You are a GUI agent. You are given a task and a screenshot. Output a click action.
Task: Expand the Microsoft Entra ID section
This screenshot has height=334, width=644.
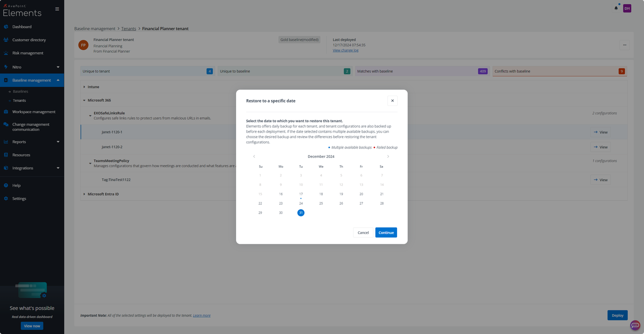point(84,194)
